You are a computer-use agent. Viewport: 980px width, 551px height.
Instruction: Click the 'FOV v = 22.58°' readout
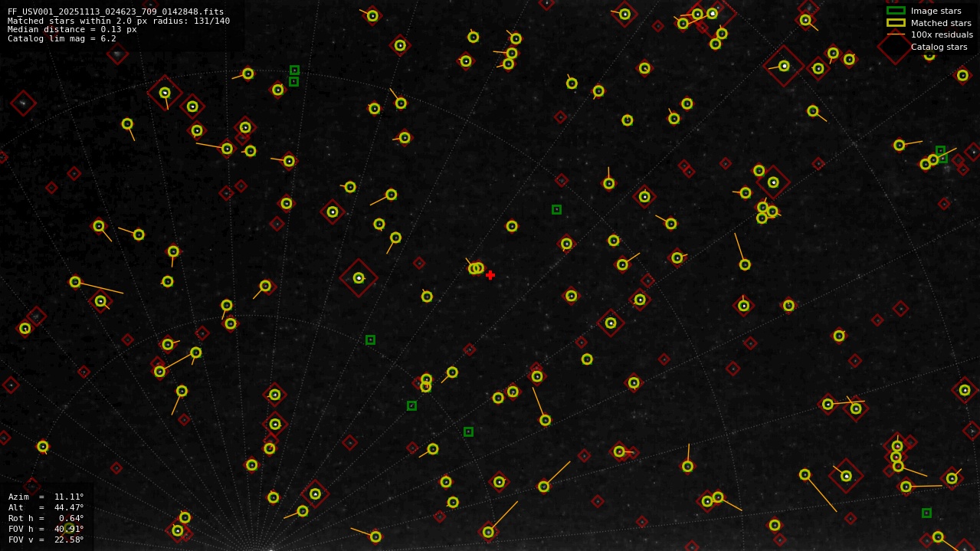coord(46,540)
